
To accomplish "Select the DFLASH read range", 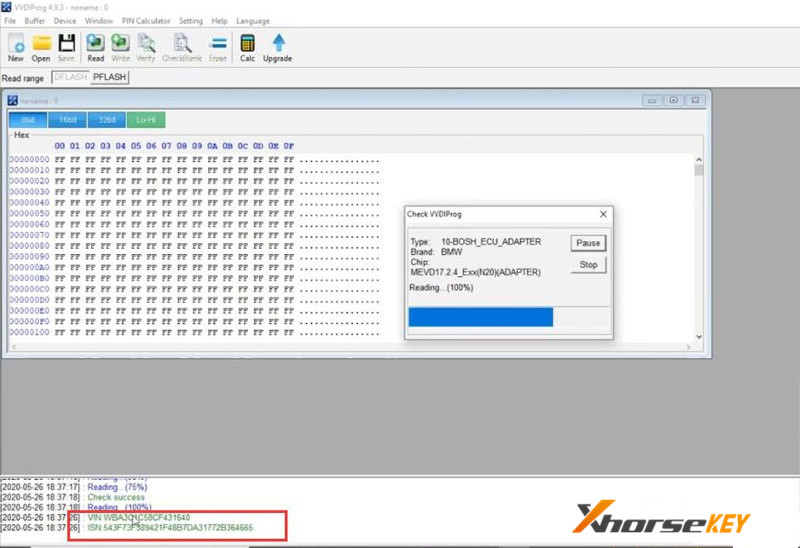I will tap(71, 77).
